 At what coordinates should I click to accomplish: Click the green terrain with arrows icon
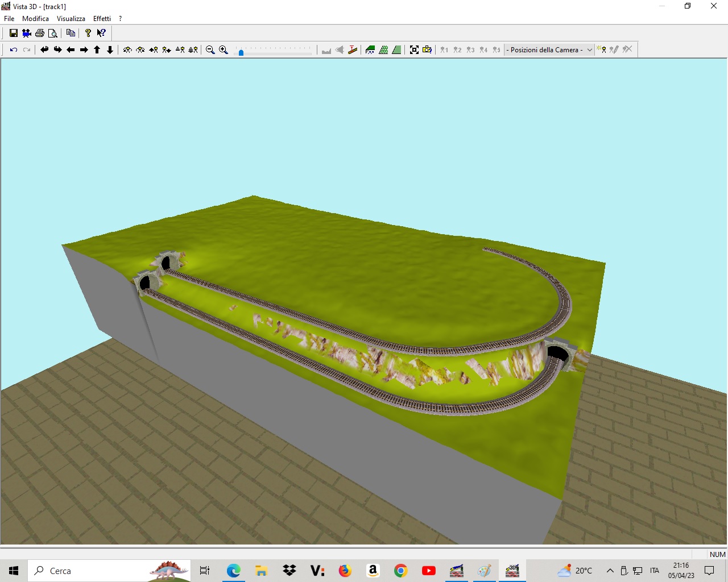[x=370, y=50]
